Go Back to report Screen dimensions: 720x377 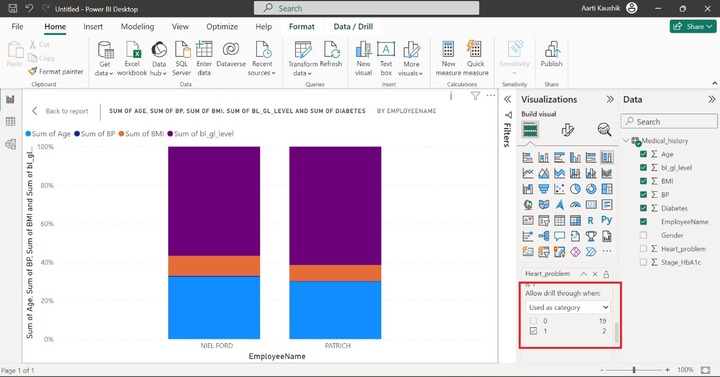click(x=60, y=111)
